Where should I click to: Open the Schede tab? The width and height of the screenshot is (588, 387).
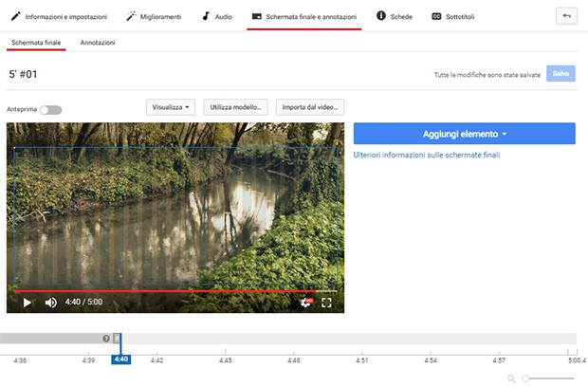[x=395, y=16]
